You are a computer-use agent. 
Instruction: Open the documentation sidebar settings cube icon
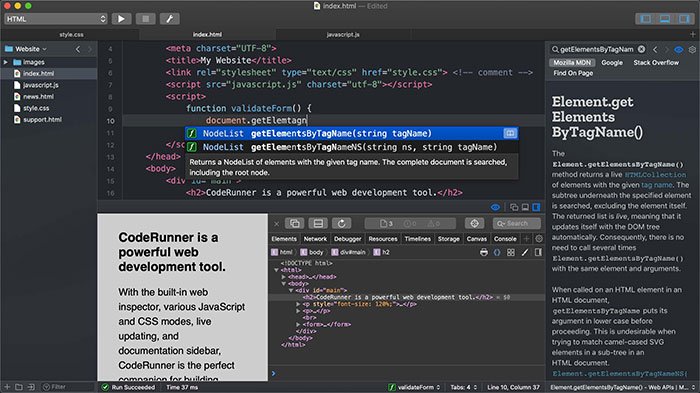tap(692, 49)
